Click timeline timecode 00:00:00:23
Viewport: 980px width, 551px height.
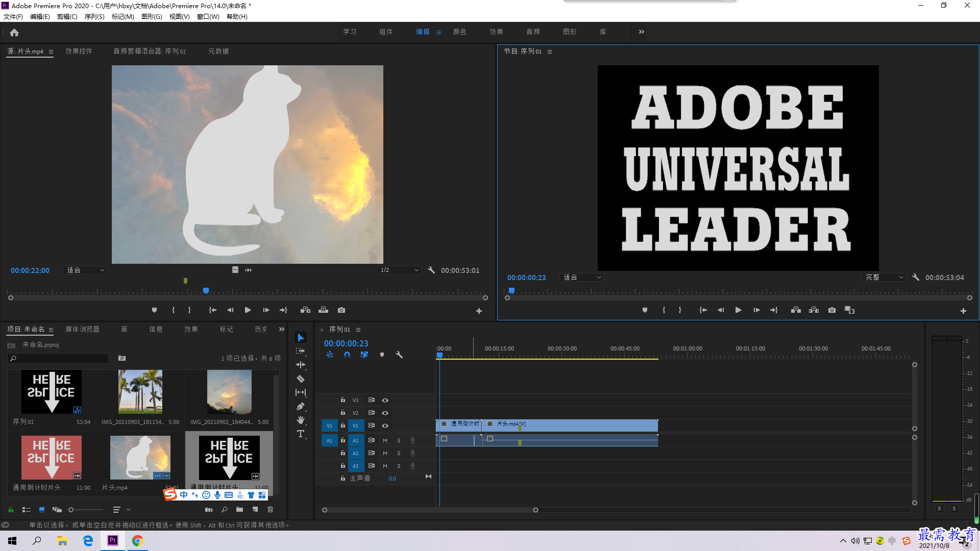[x=346, y=343]
